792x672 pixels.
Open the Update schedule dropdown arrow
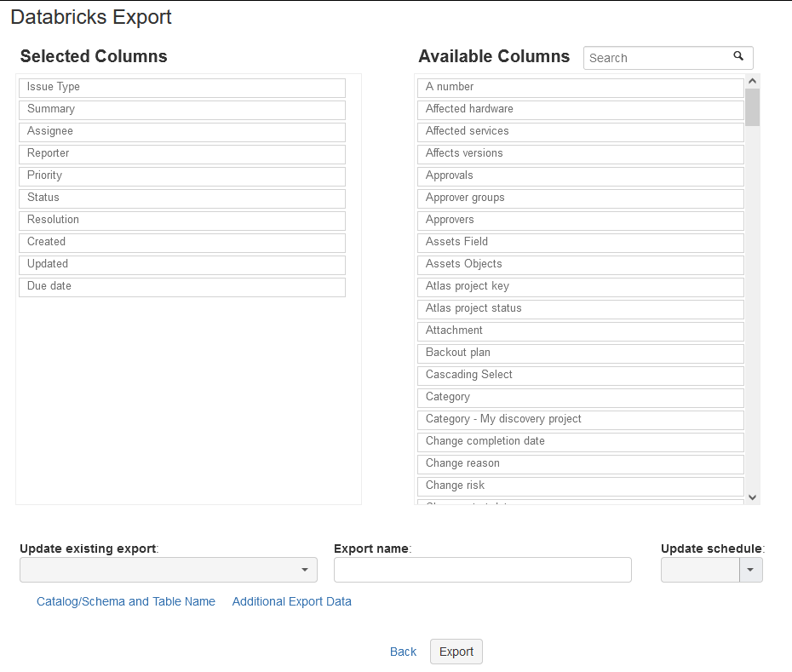coord(750,570)
